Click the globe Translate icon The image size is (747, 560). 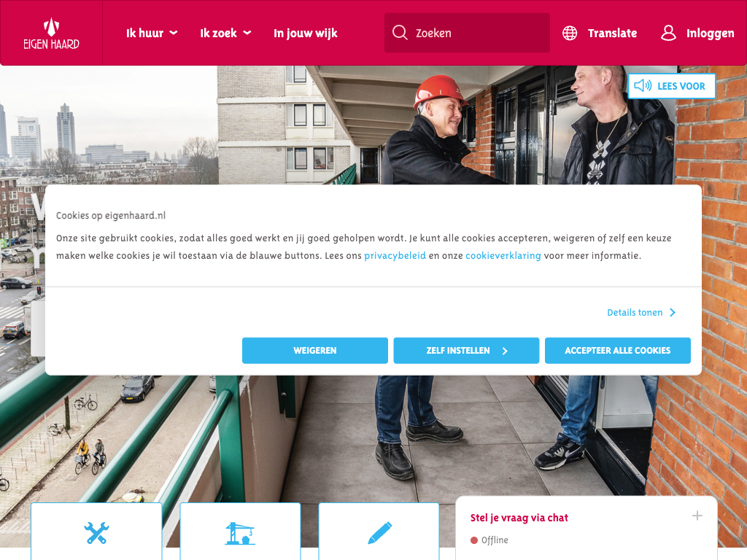pyautogui.click(x=570, y=34)
